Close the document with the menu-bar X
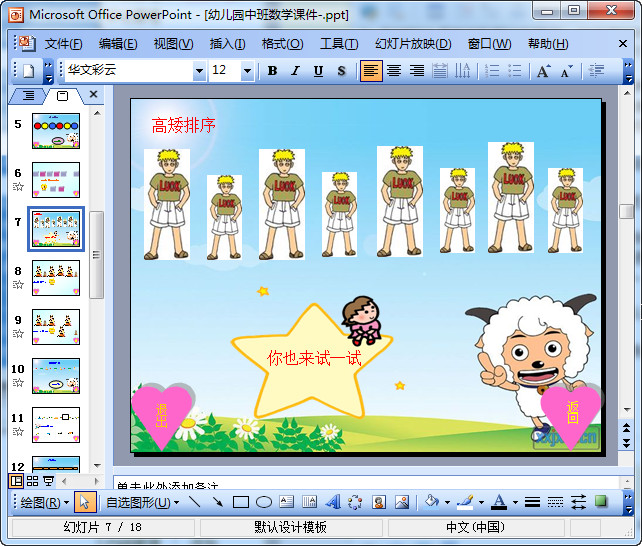642x546 pixels. (x=623, y=43)
